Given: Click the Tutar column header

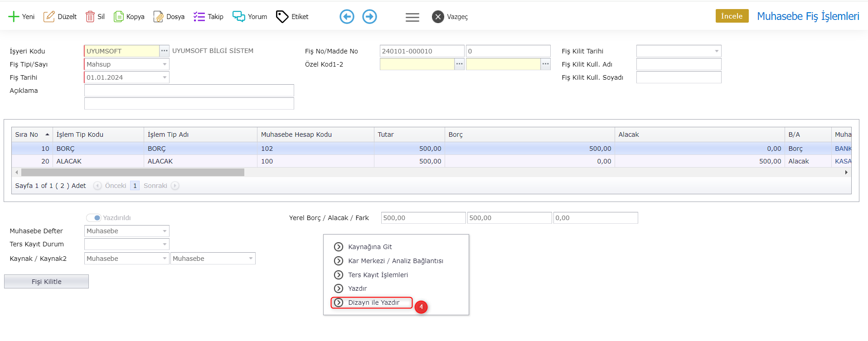Looking at the screenshot, I should pyautogui.click(x=409, y=134).
